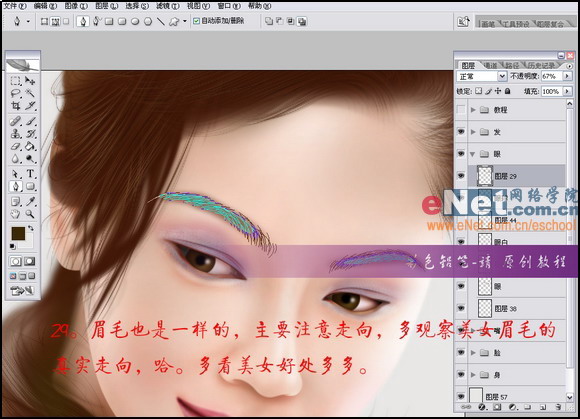Select the Paint Bucket tool

30,146
